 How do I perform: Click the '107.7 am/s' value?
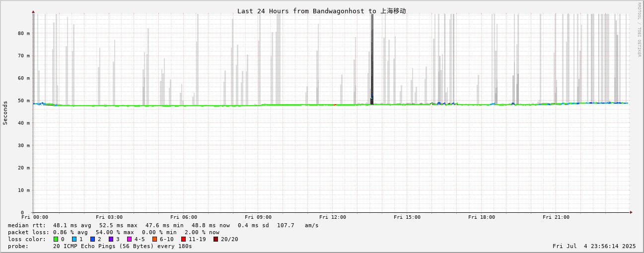(x=298, y=225)
